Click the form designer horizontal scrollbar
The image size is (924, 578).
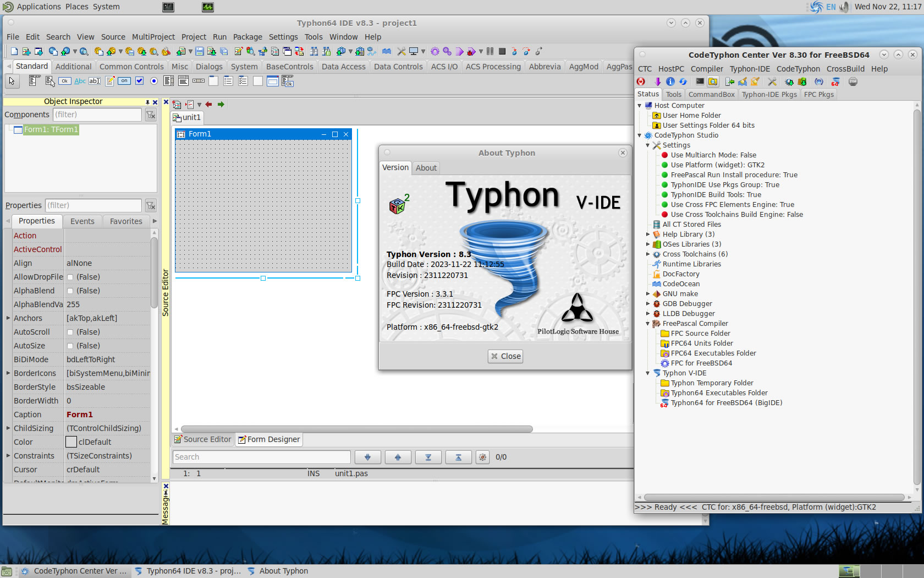click(x=356, y=429)
